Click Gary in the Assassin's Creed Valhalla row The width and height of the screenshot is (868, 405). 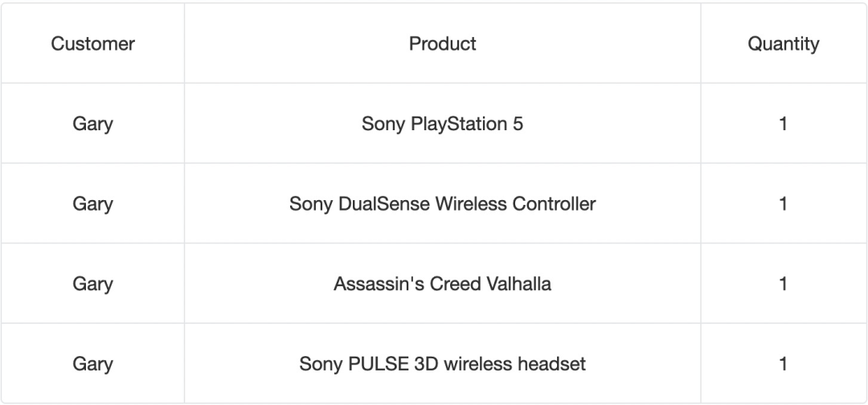(x=92, y=284)
